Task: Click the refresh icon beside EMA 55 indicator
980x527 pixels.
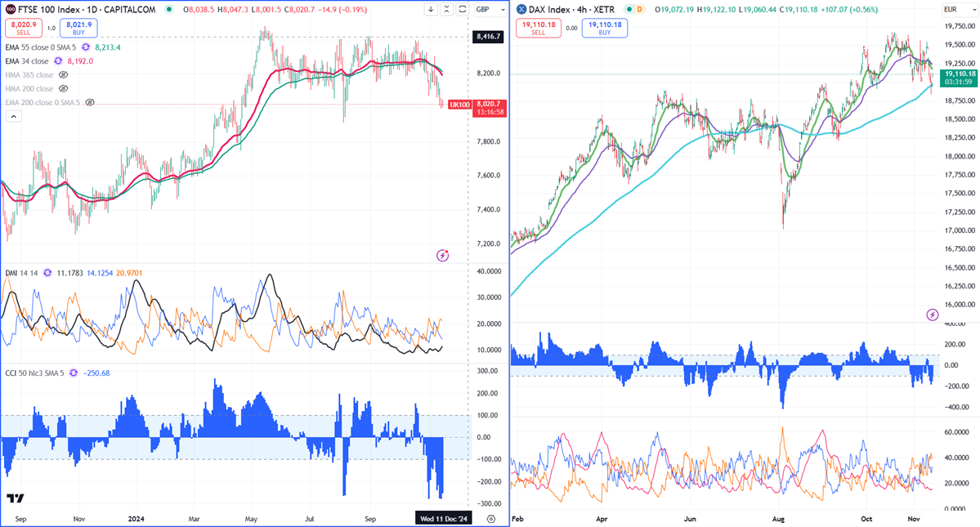Action: (x=86, y=47)
